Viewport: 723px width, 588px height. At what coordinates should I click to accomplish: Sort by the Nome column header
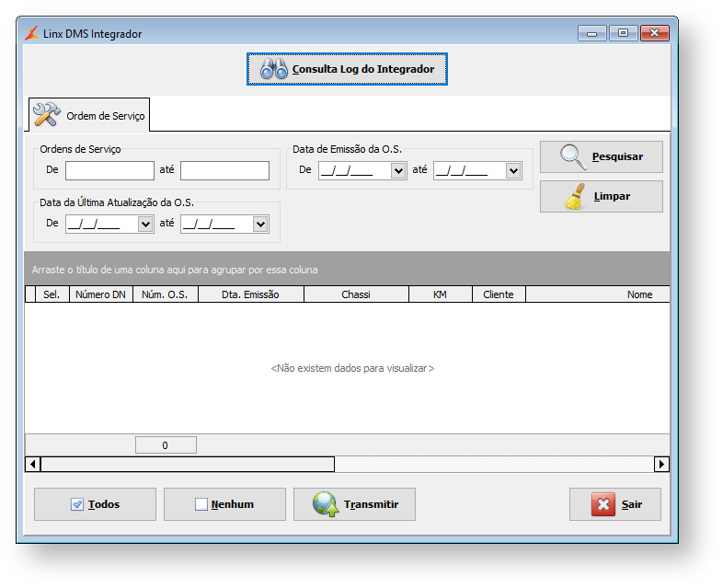(598, 294)
